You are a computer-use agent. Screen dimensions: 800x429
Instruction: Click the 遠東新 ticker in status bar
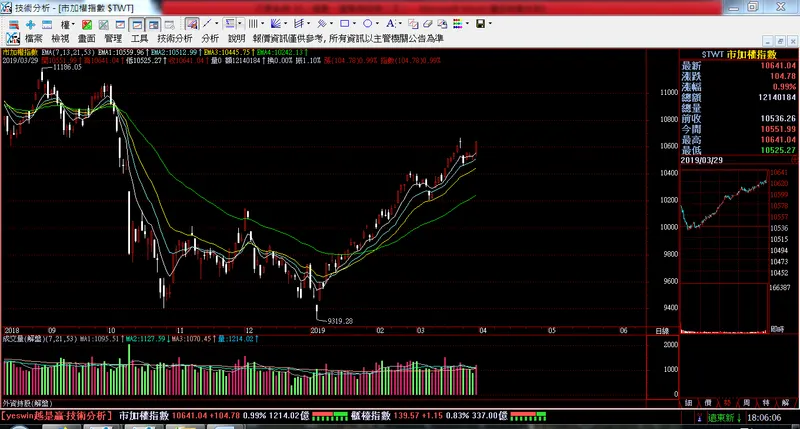click(x=720, y=418)
